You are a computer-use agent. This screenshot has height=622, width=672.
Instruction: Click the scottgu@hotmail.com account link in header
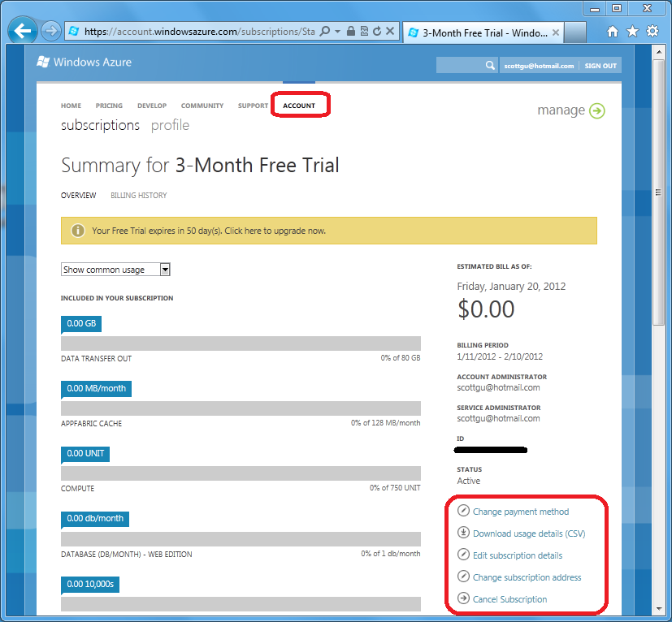point(539,66)
